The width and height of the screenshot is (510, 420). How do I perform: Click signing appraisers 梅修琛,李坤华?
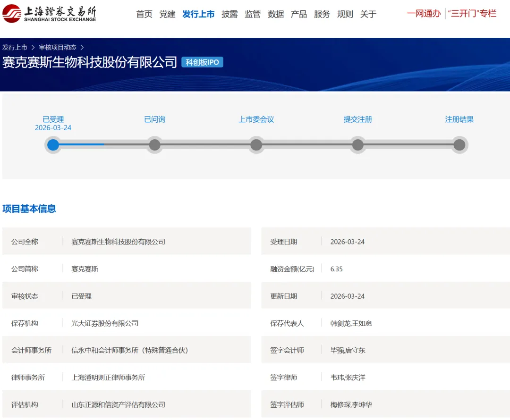351,405
